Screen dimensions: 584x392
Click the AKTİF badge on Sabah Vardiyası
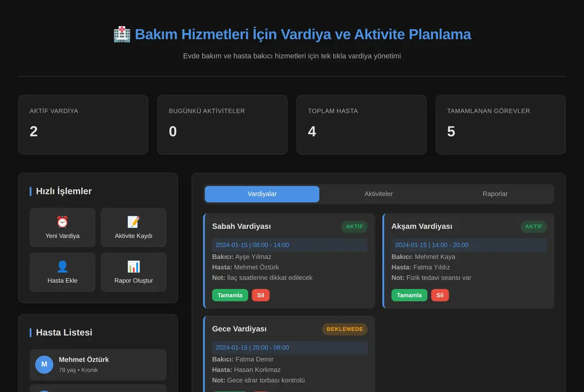(x=354, y=227)
